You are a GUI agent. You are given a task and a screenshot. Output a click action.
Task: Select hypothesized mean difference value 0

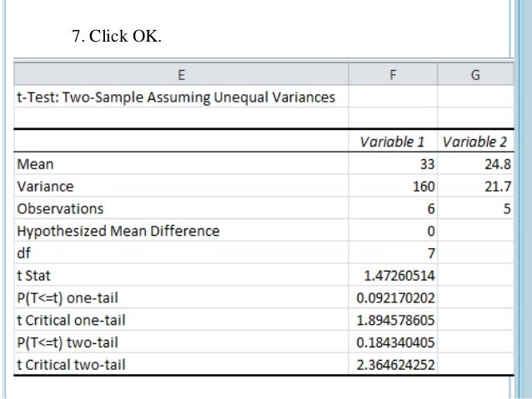(x=393, y=231)
